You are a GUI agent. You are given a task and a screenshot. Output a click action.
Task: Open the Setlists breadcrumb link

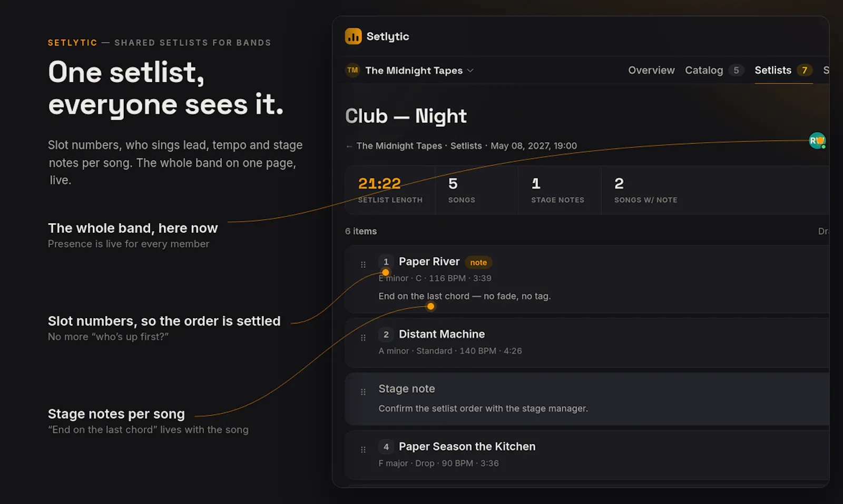click(466, 146)
